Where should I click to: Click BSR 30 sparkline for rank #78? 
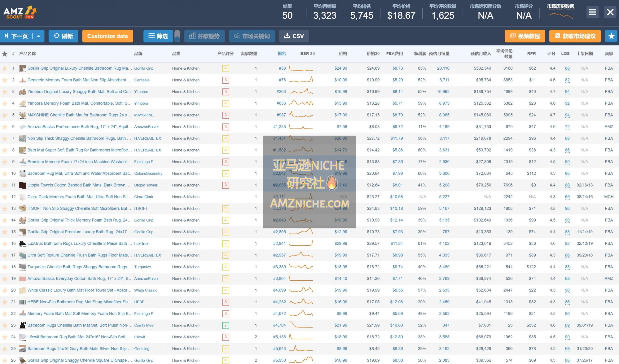coord(301,80)
